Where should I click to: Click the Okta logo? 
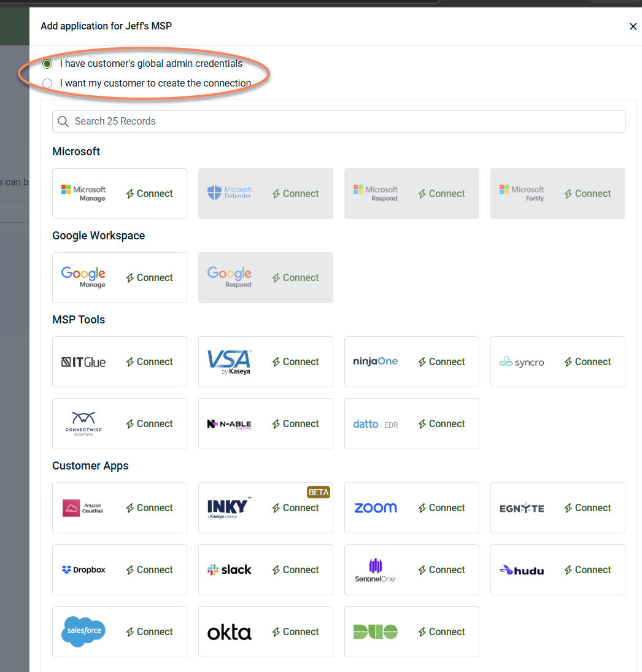click(x=230, y=633)
